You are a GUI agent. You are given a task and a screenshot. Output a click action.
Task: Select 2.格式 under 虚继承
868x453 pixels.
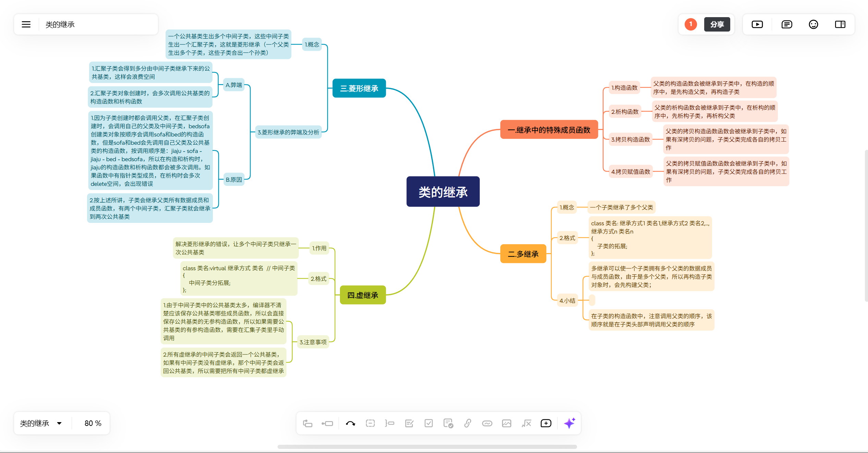point(318,278)
